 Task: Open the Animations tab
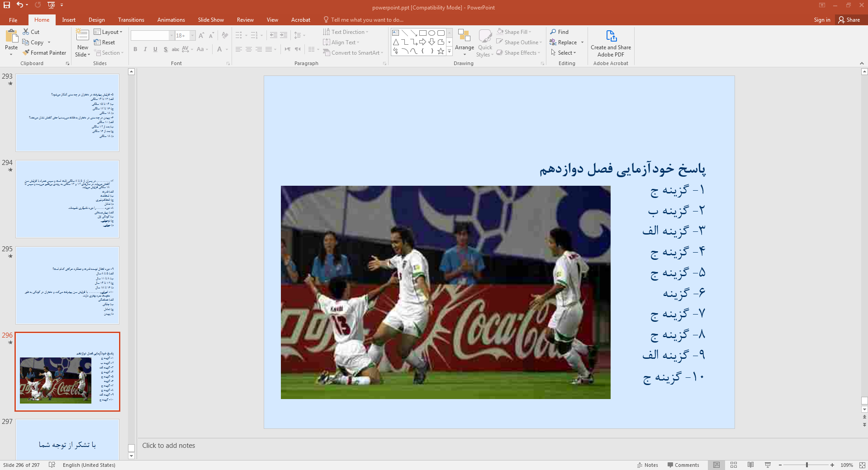point(171,20)
